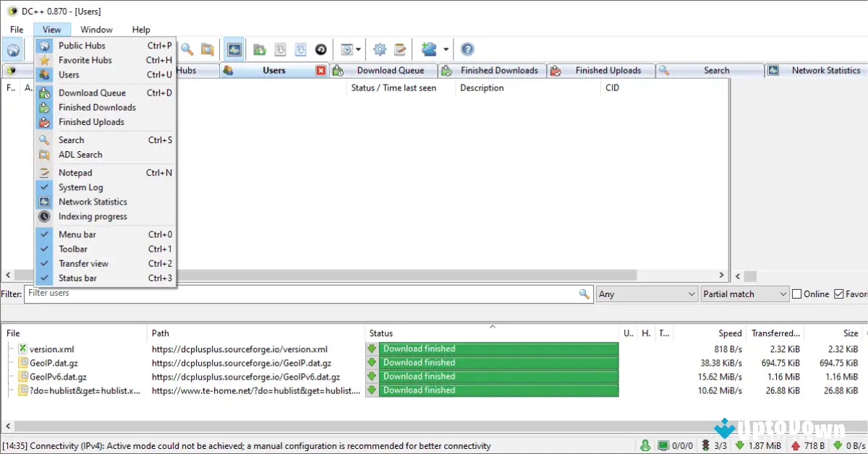
Task: Open the 'Any' filter dropdown
Action: coord(646,294)
